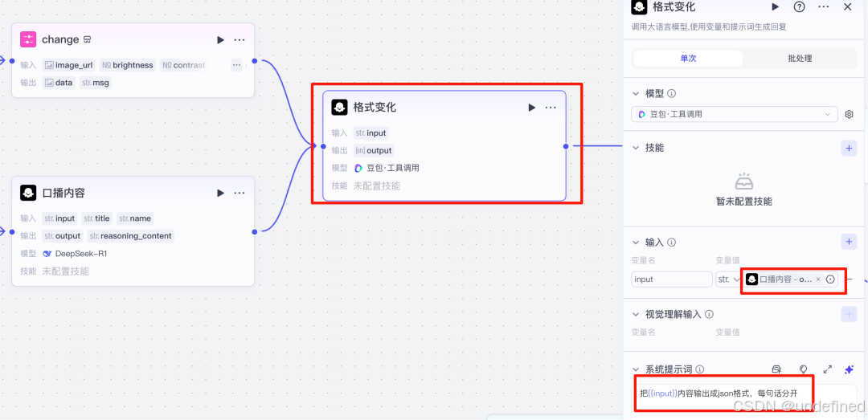Run the node from the side panel header
The width and height of the screenshot is (868, 420).
(x=776, y=6)
